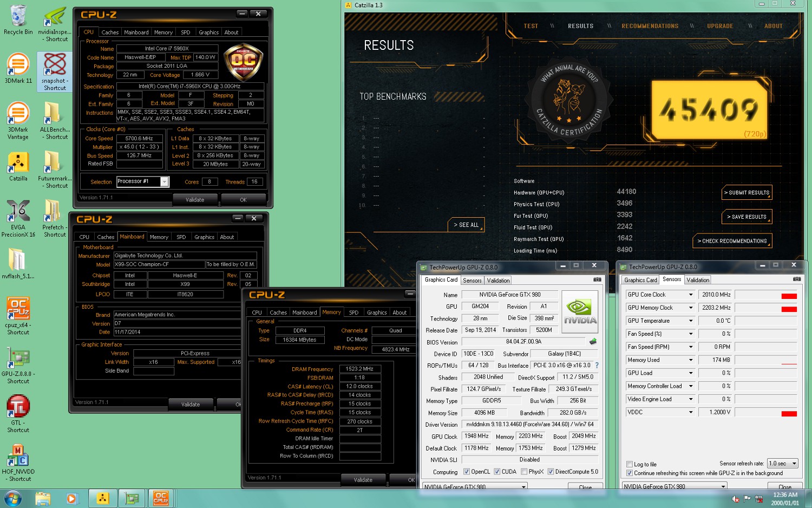
Task: Open the Fan Speed (RPM) sensor dropdown
Action: pos(691,347)
